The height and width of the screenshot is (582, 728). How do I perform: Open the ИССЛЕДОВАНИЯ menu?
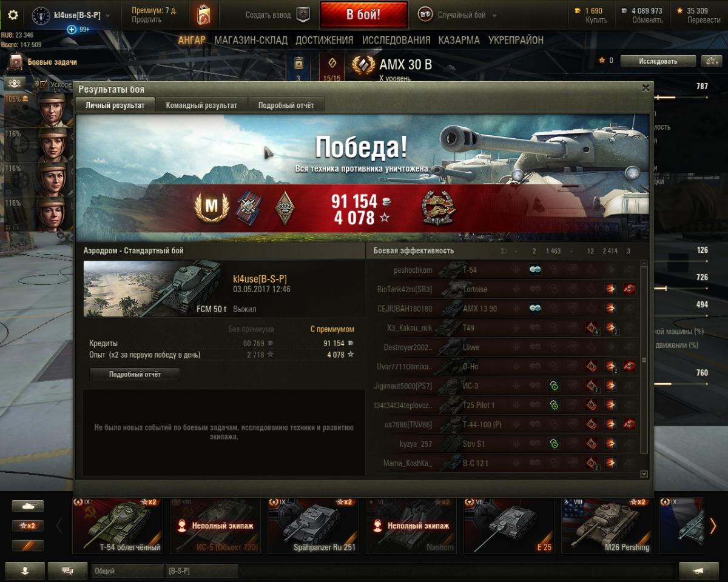(396, 40)
